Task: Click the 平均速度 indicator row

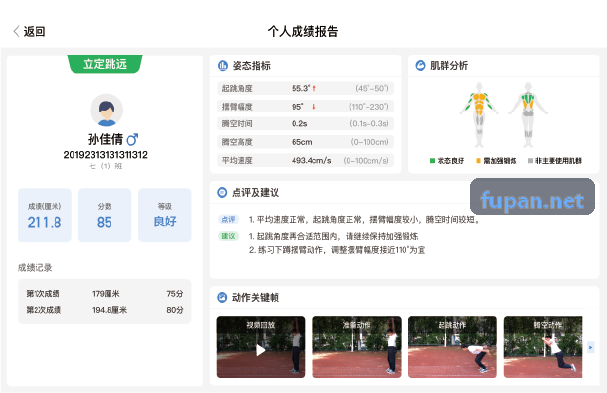Action: (305, 160)
